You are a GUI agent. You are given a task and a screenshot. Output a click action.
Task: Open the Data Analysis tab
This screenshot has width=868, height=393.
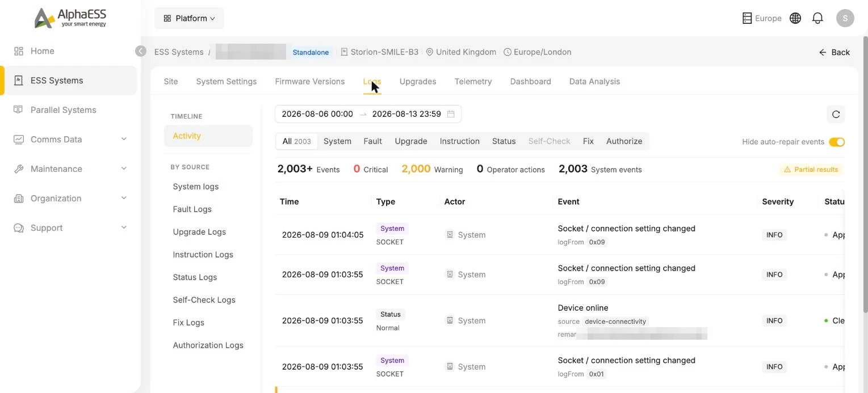click(x=594, y=82)
